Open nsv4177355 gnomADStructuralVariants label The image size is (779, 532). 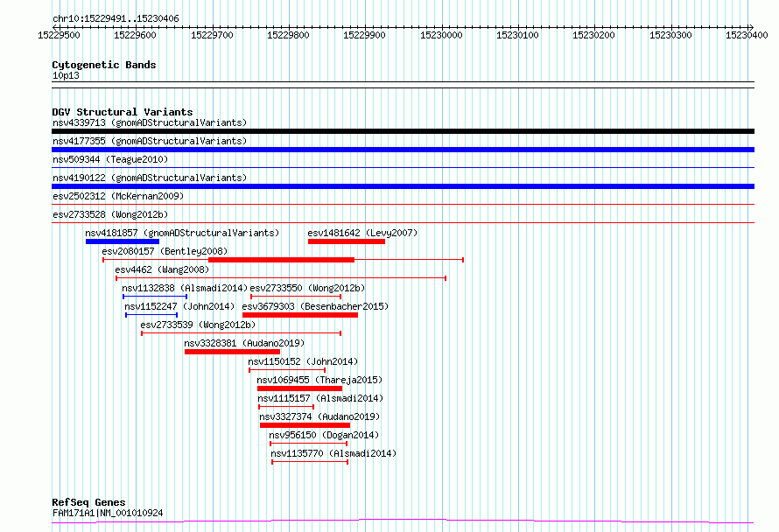click(150, 141)
